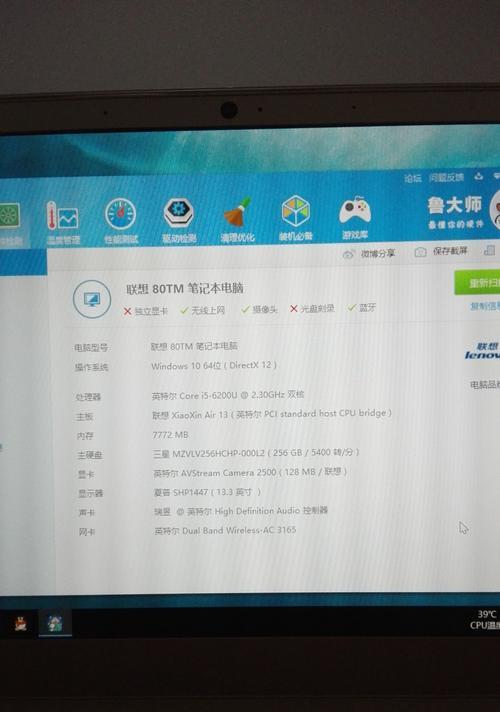The image size is (500, 712).
Task: Click the first taskbar app icon
Action: [x=20, y=624]
